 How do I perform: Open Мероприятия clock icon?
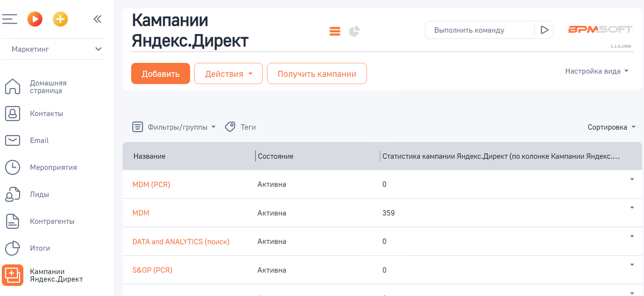point(13,167)
